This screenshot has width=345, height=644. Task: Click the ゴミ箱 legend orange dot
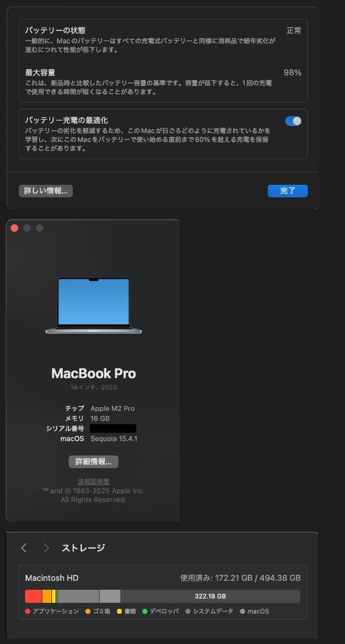[88, 612]
